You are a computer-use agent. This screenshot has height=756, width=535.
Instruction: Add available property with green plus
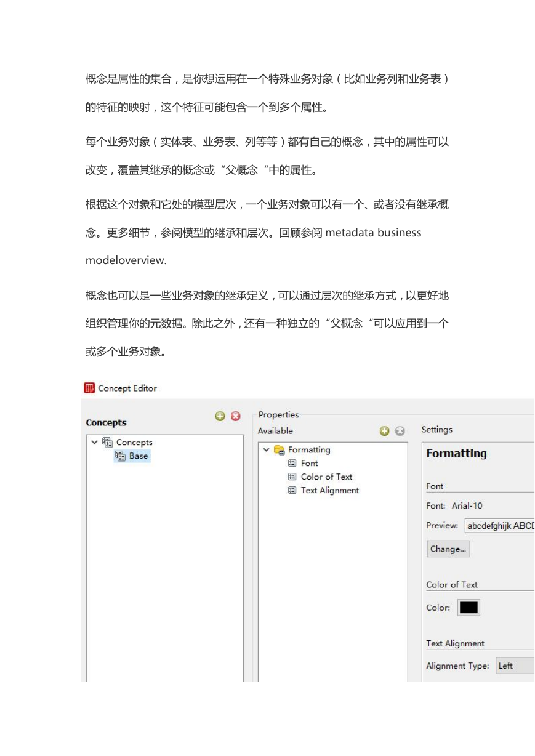(x=384, y=431)
